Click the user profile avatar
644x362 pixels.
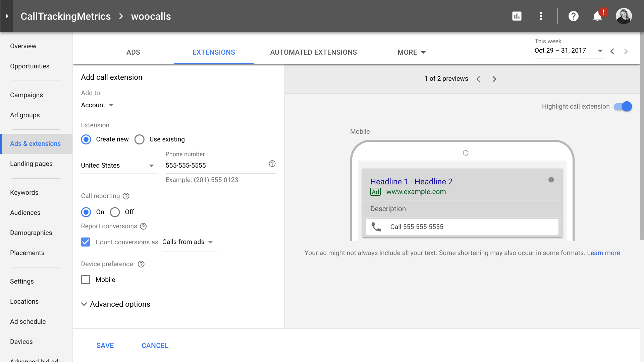pos(624,16)
